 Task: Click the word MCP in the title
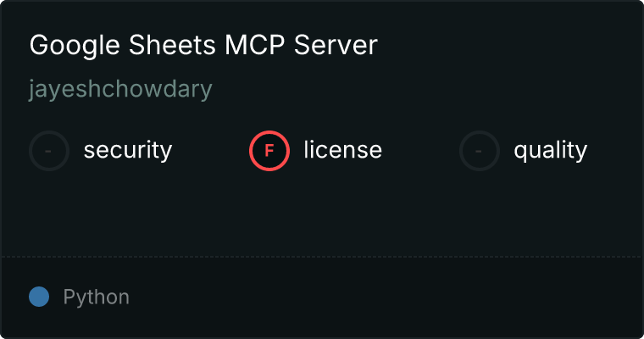point(255,45)
